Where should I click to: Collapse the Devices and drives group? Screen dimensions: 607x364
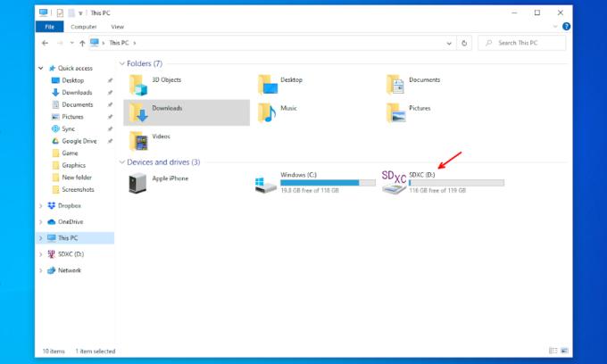(x=123, y=162)
